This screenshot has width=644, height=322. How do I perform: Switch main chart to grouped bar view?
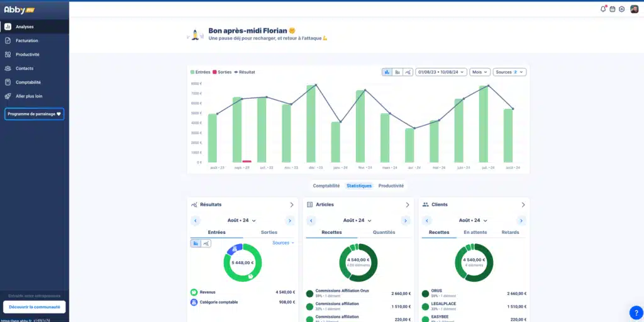point(397,72)
